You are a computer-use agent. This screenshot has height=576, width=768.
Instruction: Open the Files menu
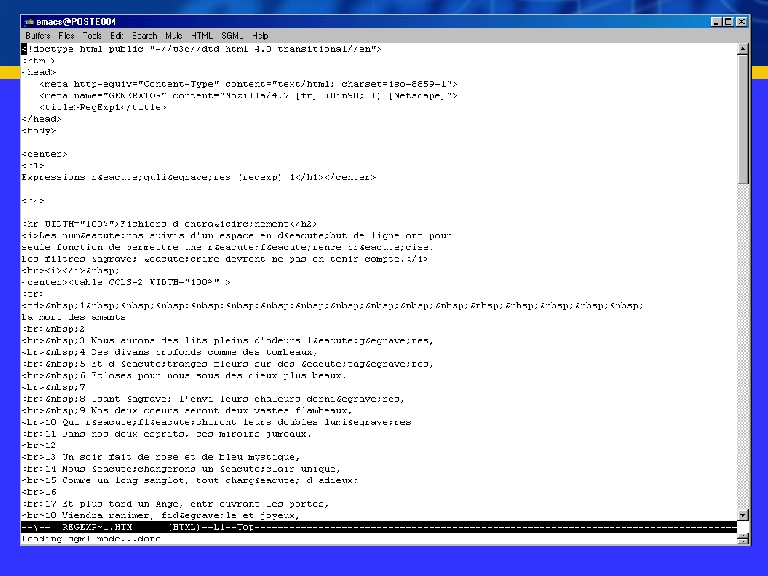point(66,35)
